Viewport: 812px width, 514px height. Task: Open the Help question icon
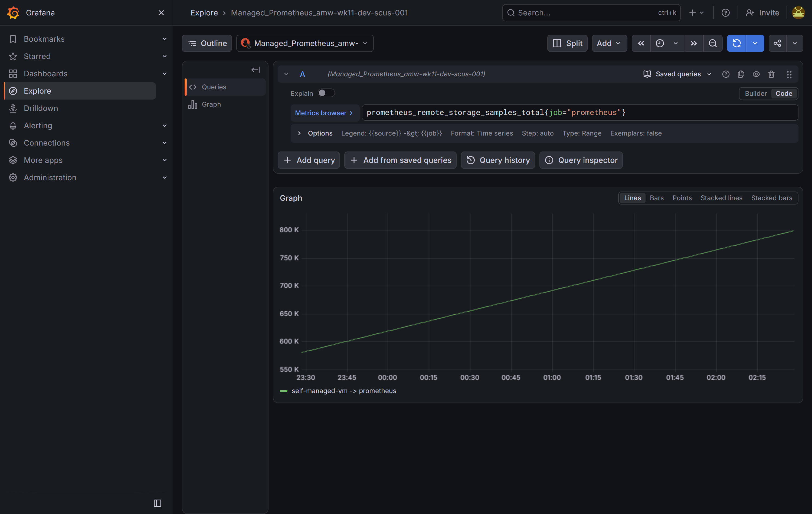coord(725,13)
